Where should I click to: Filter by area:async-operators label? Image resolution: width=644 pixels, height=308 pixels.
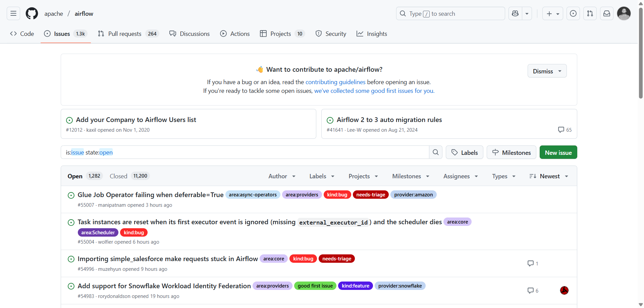click(x=253, y=195)
